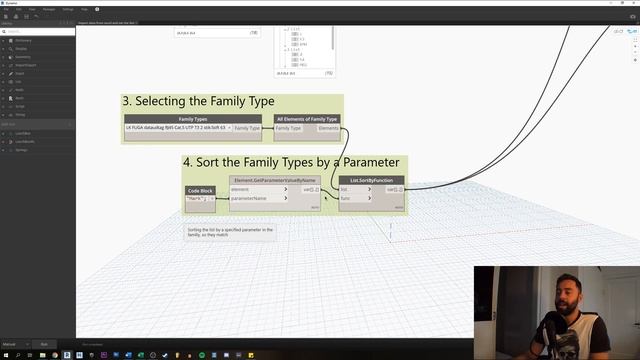Click the zoom in canvas icon
Viewport: 640px width, 360px height.
[x=635, y=46]
